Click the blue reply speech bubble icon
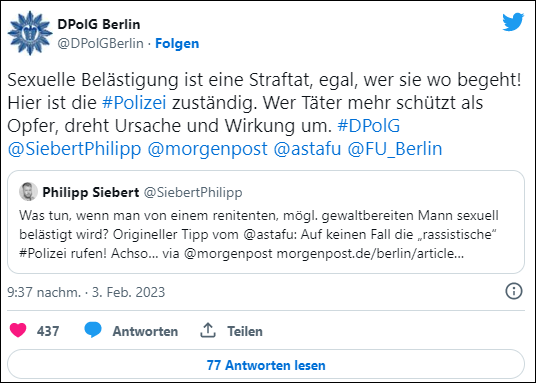This screenshot has height=383, width=536. coord(93,330)
